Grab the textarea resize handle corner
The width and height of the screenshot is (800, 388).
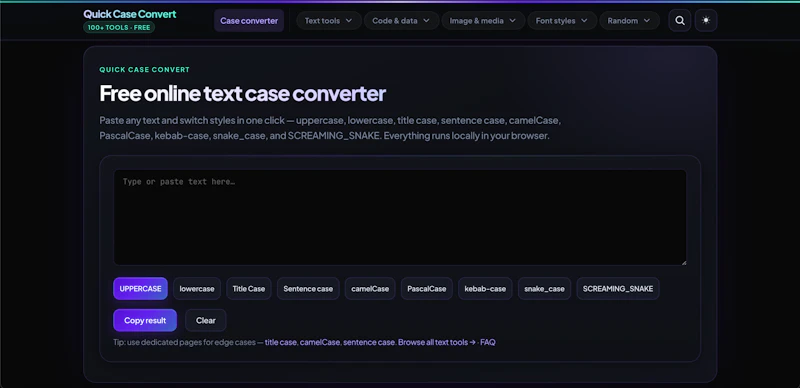(x=683, y=262)
